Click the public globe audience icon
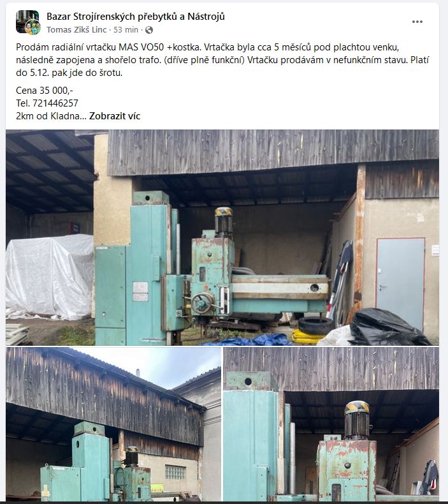The width and height of the screenshot is (448, 504). [x=149, y=30]
